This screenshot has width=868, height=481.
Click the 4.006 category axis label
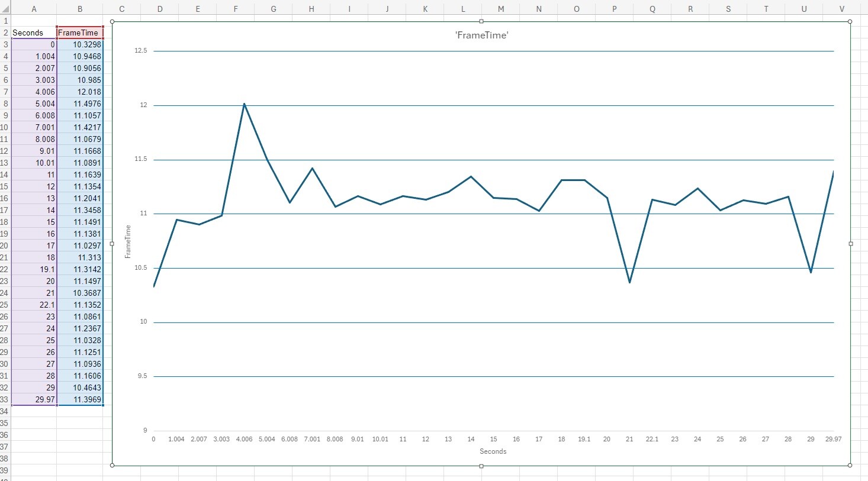tap(244, 439)
